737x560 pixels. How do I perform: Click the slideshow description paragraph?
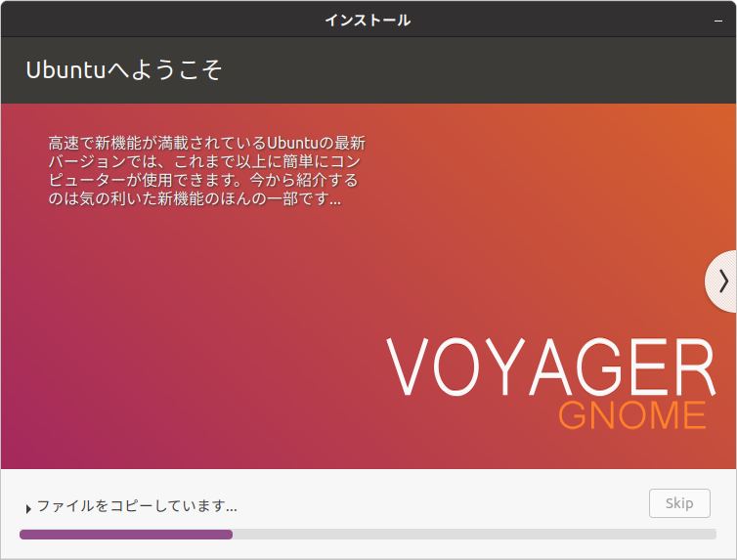click(207, 170)
